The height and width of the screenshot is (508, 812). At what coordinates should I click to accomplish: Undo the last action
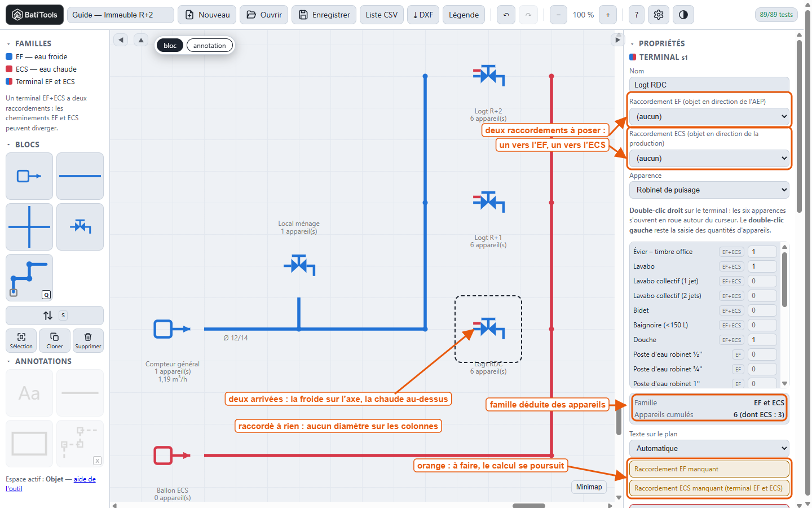(506, 15)
